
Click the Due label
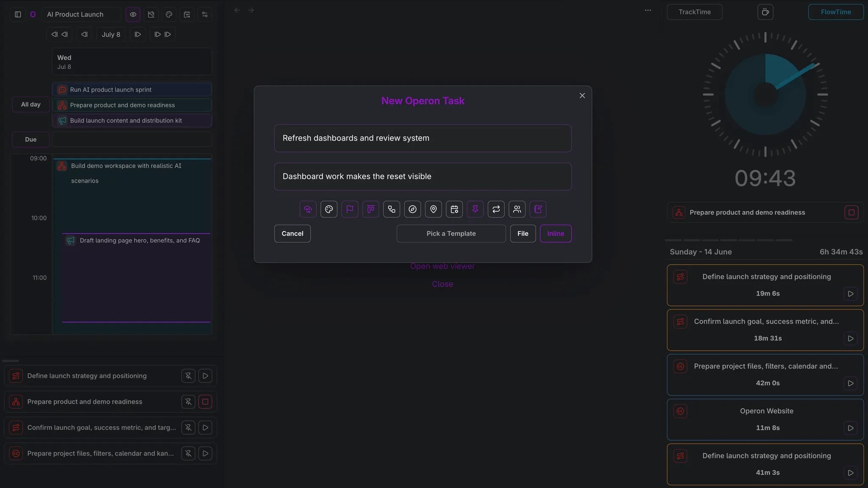click(31, 139)
